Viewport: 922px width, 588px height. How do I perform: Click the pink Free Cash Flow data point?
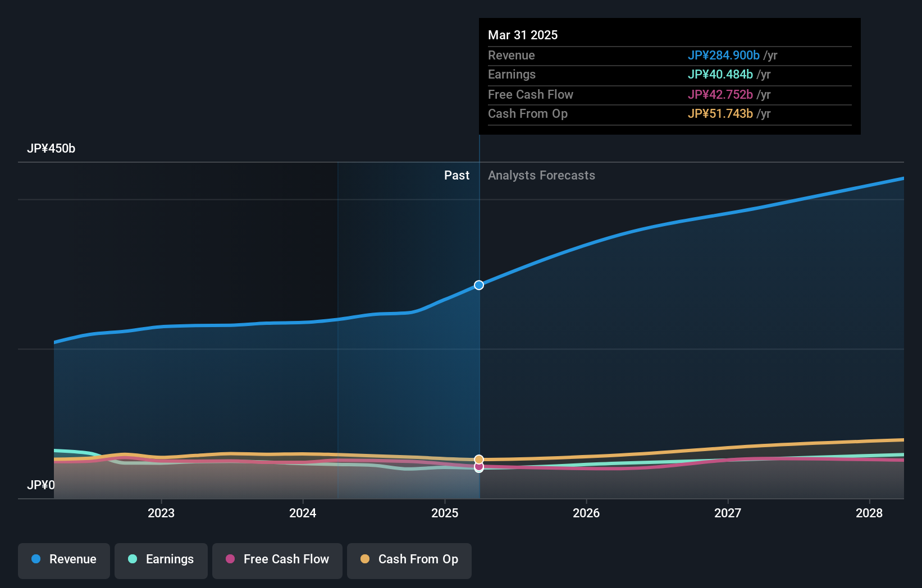click(x=479, y=466)
